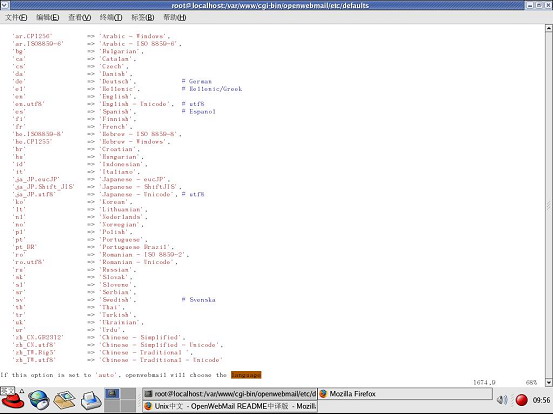Click scrollbar down arrow in terminal
The image size is (553, 414).
(x=549, y=382)
